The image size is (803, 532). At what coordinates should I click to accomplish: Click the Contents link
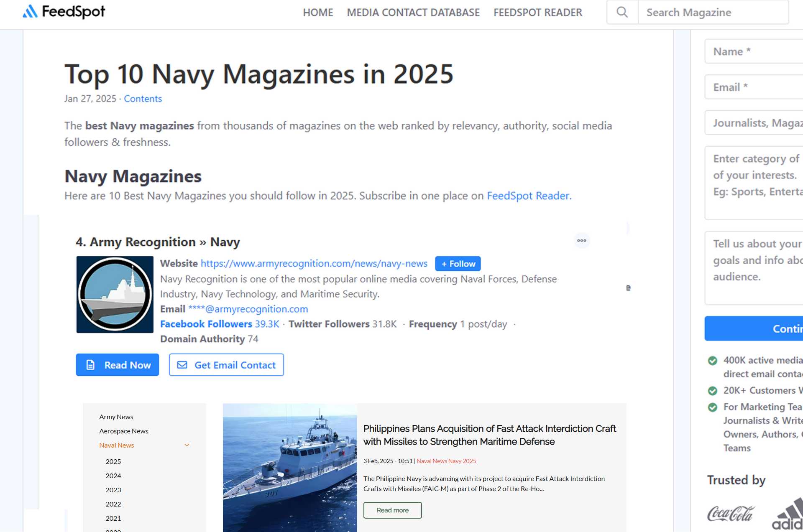[143, 99]
